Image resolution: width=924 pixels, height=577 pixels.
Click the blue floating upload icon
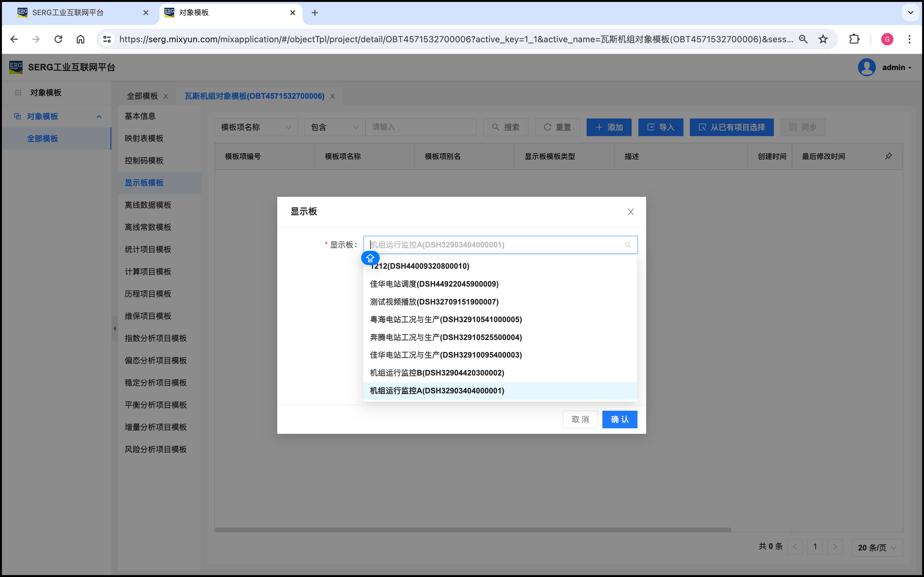click(370, 258)
